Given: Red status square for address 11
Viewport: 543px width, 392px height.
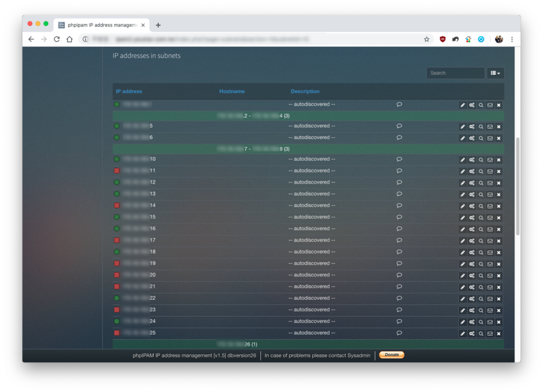Looking at the screenshot, I should point(117,171).
